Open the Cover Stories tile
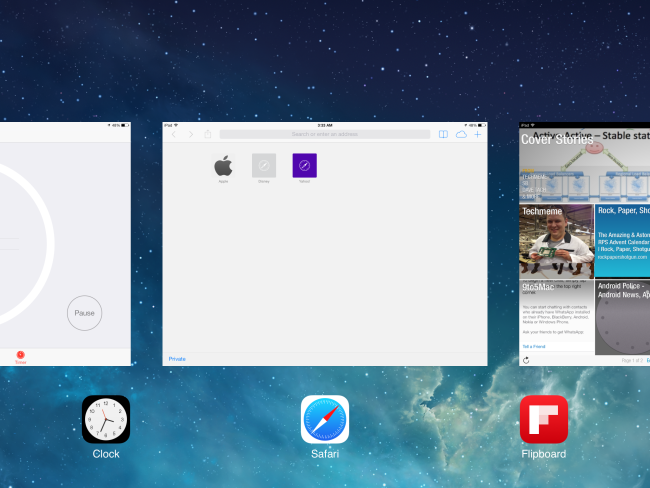Screen dimensions: 650x488 pyautogui.click(x=584, y=165)
